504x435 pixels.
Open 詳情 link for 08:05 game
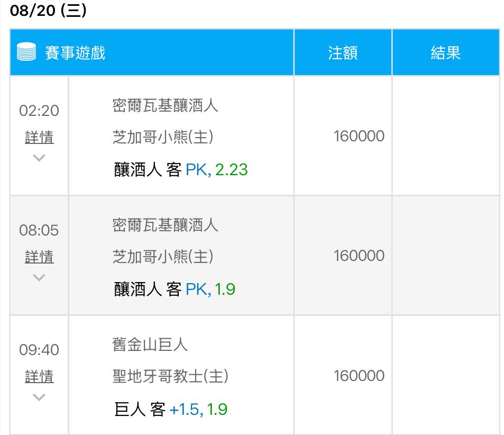(39, 257)
